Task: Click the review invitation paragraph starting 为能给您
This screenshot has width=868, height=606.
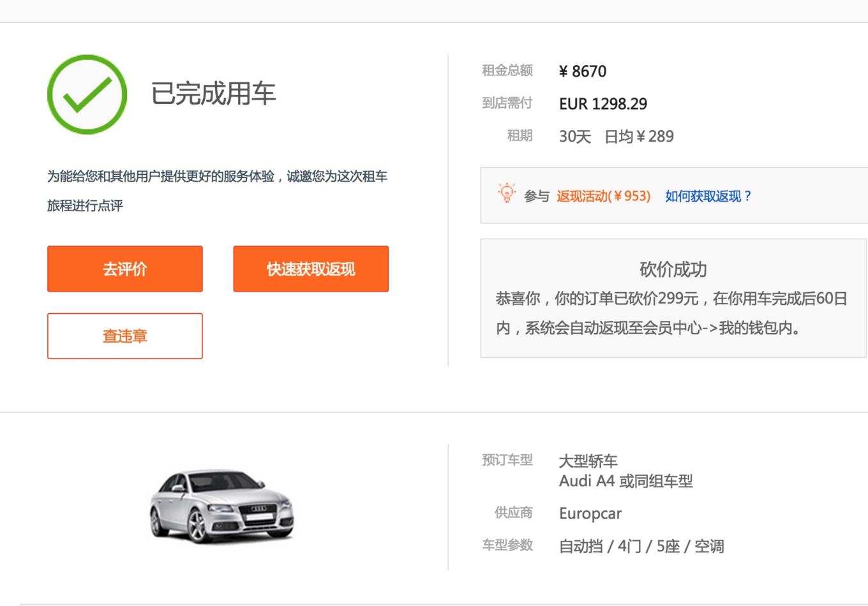Action: tap(218, 191)
